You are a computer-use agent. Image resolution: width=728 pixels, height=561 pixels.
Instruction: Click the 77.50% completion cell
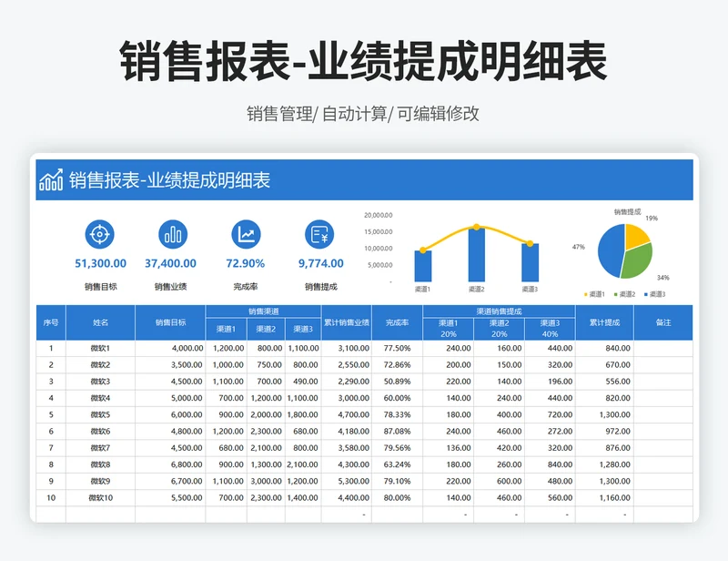397,348
